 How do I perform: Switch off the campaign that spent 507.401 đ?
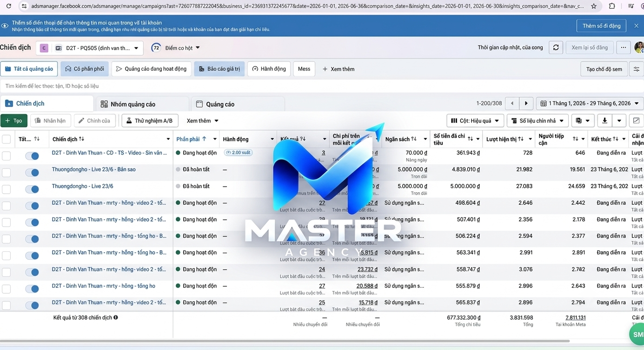32,222
